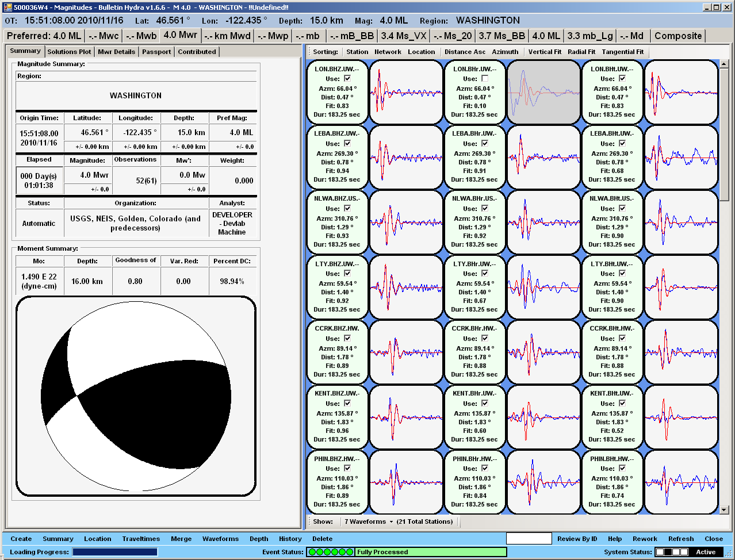This screenshot has height=560, width=735.
Task: Click the Help button
Action: [x=615, y=539]
